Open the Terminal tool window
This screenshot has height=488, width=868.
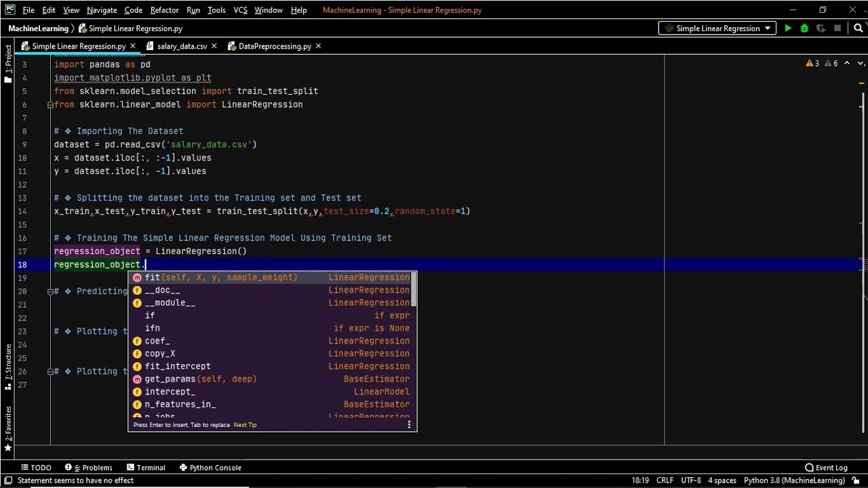tap(146, 468)
